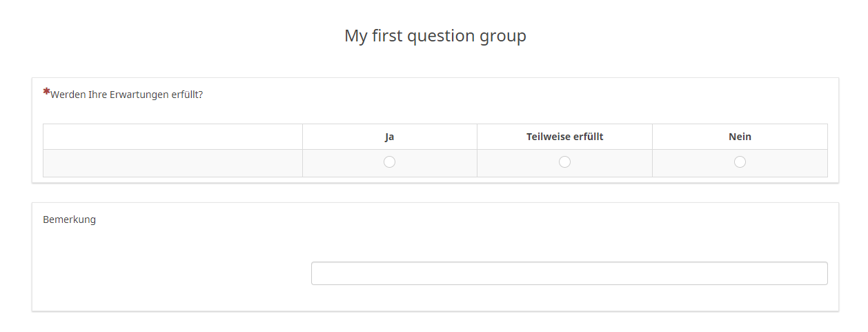The height and width of the screenshot is (332, 868).
Task: Click the Teilweise erfüllt column header
Action: click(564, 137)
